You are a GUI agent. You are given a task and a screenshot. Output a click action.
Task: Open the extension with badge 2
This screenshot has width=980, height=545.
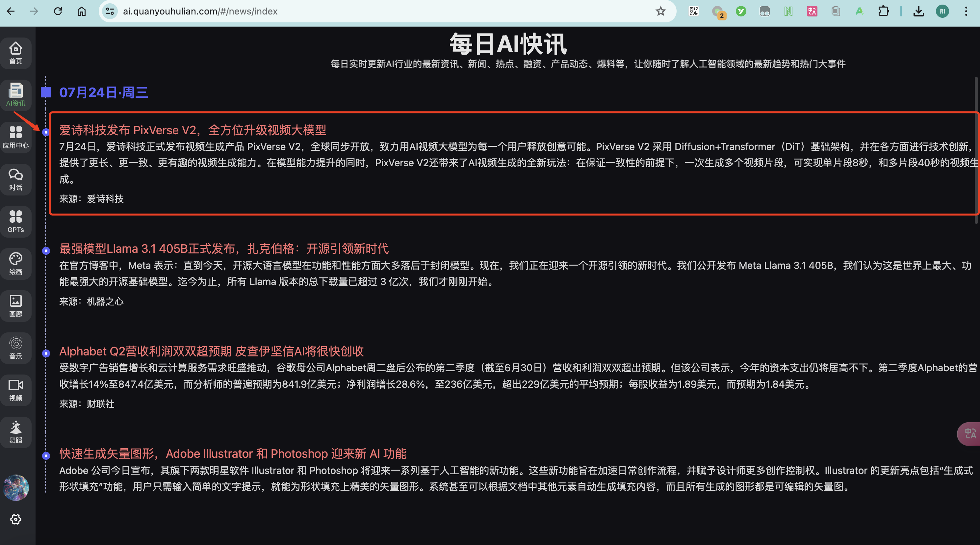[718, 12]
